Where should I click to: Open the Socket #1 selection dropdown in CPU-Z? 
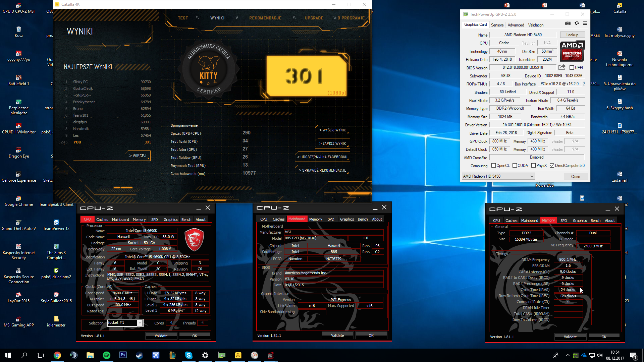click(125, 323)
